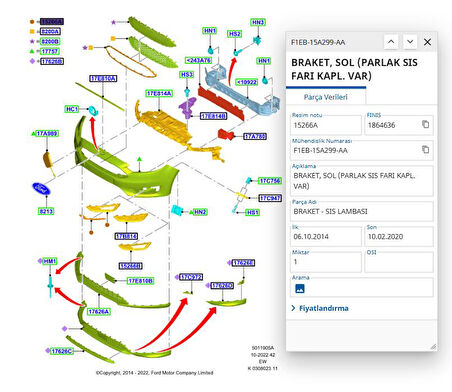Screen dimensions: 452x392
Task: Select the 17626A part label
Action: 99,312
